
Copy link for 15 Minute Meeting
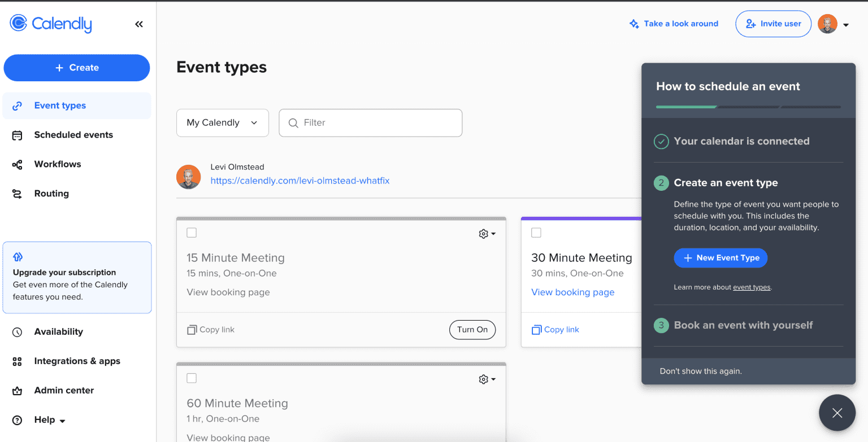click(x=211, y=330)
